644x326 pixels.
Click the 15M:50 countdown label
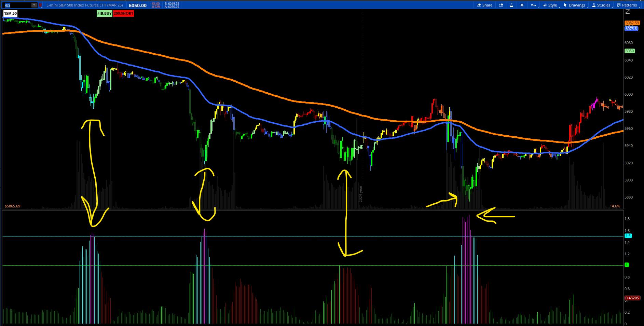click(10, 13)
